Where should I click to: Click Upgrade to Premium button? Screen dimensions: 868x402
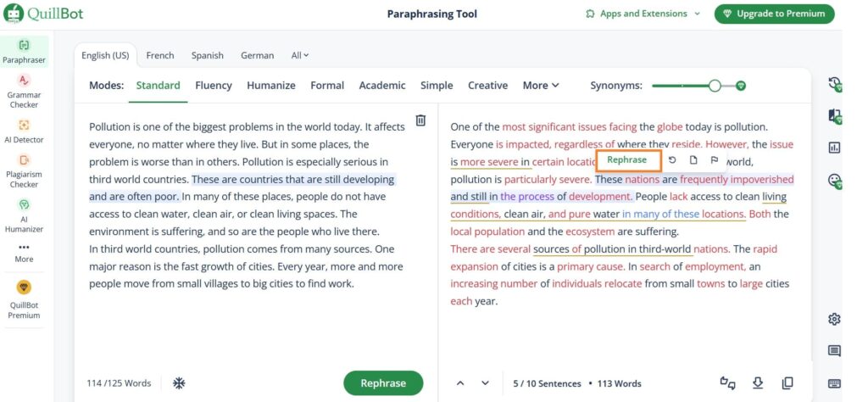[x=774, y=14]
